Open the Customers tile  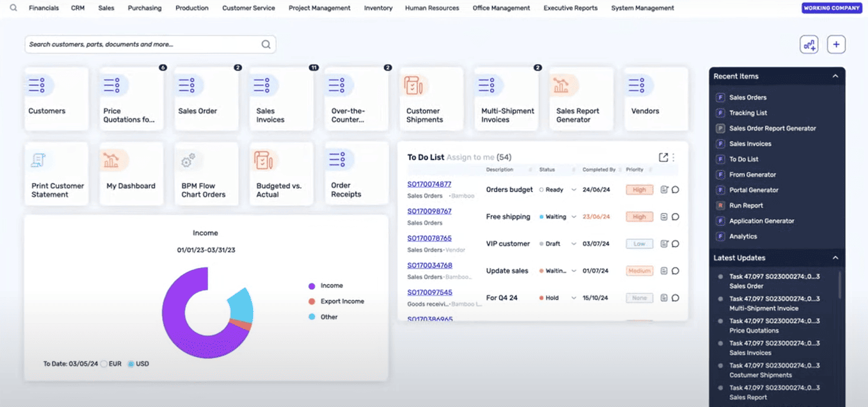pyautogui.click(x=57, y=99)
